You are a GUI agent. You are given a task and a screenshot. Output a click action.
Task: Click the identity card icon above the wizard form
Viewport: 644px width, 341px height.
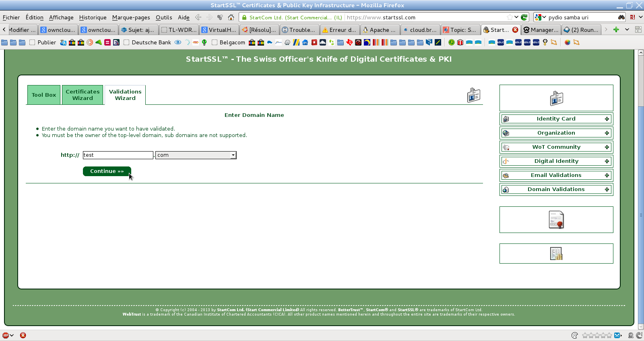pyautogui.click(x=474, y=95)
